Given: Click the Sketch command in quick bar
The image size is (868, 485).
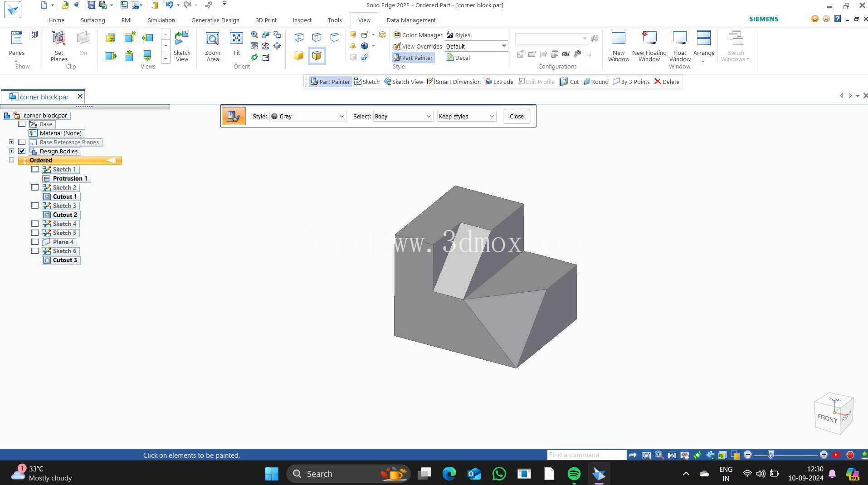Looking at the screenshot, I should (x=367, y=82).
